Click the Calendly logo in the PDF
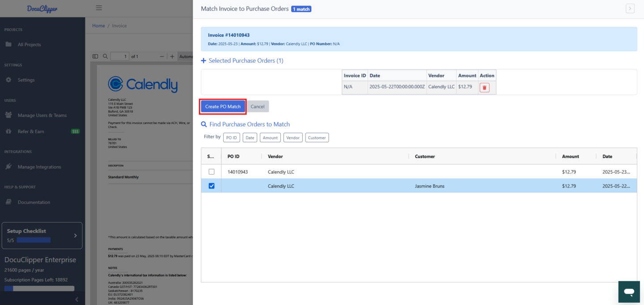This screenshot has height=305, width=644. coord(143,84)
